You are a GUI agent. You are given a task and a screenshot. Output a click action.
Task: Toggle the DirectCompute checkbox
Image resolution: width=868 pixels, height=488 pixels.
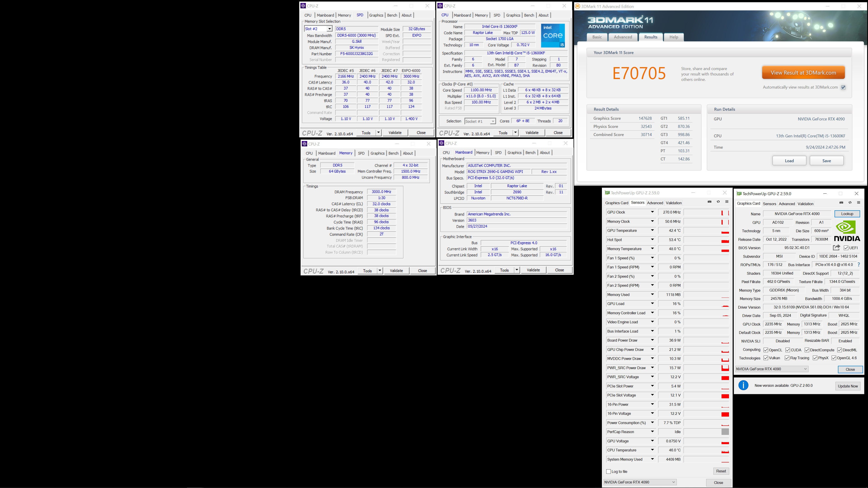pos(807,350)
